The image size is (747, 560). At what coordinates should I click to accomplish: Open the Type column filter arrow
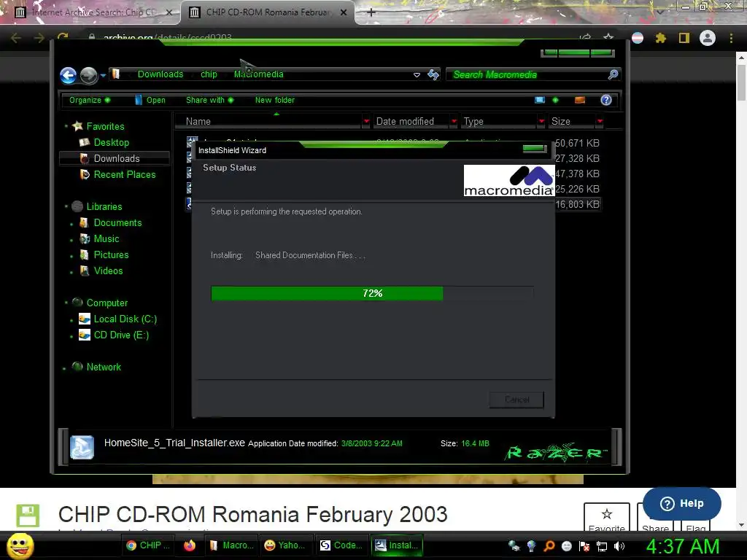pos(541,122)
